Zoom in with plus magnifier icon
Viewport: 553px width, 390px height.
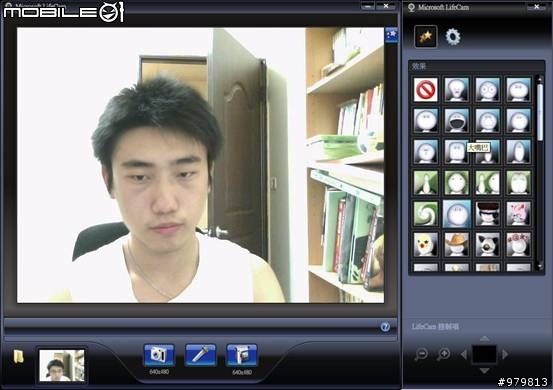[x=443, y=354]
